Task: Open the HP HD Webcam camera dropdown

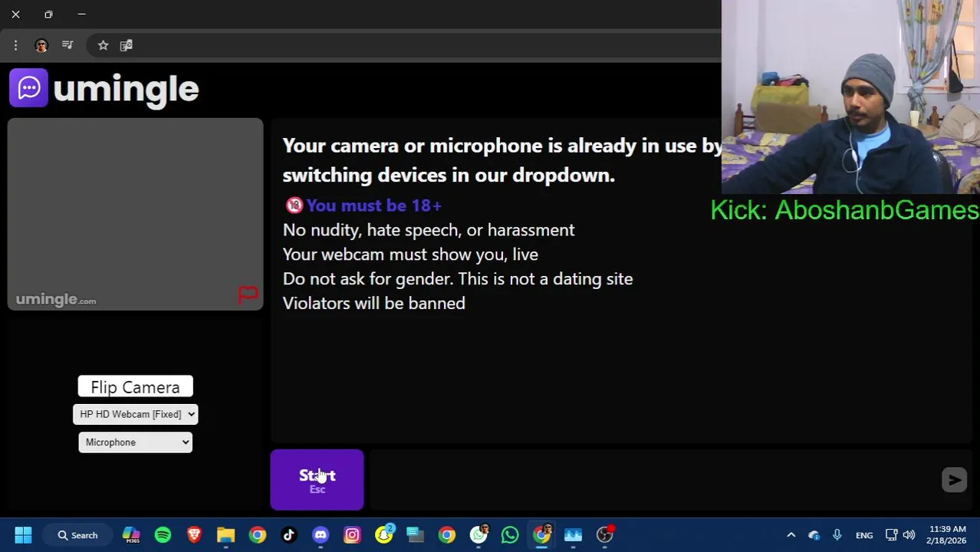Action: coord(135,414)
